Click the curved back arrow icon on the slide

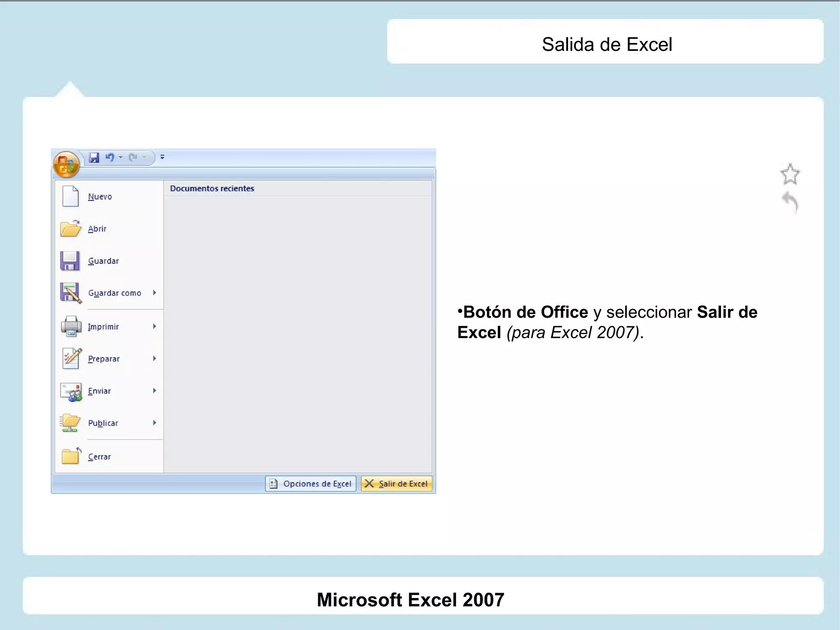coord(790,202)
